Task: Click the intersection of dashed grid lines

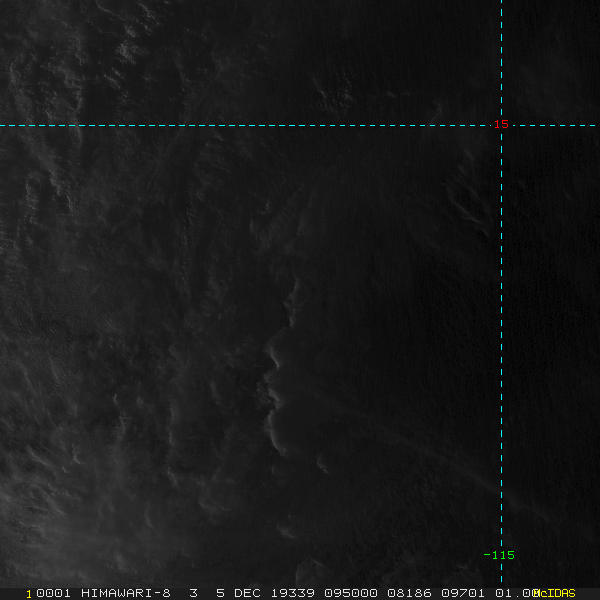Action: [x=501, y=125]
